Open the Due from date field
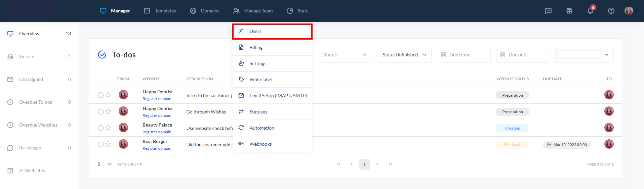 (464, 55)
